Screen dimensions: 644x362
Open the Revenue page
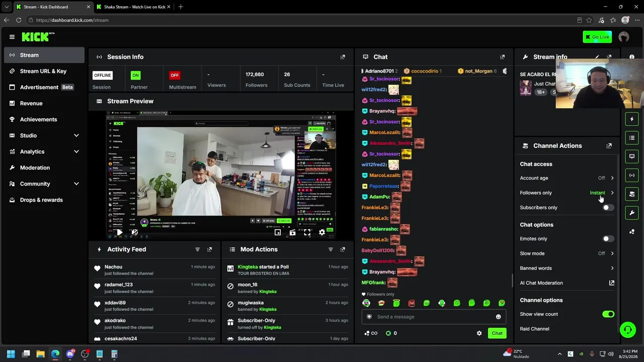[44, 103]
